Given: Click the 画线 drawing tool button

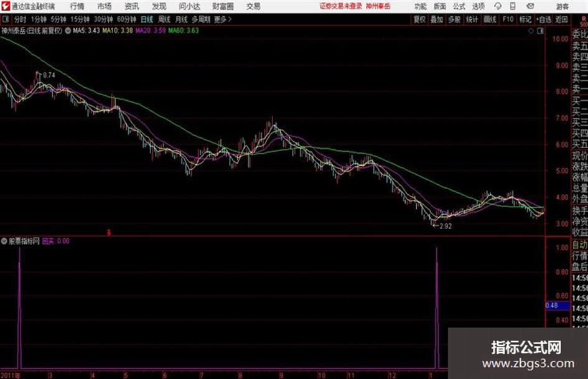Looking at the screenshot, I should click(x=490, y=19).
